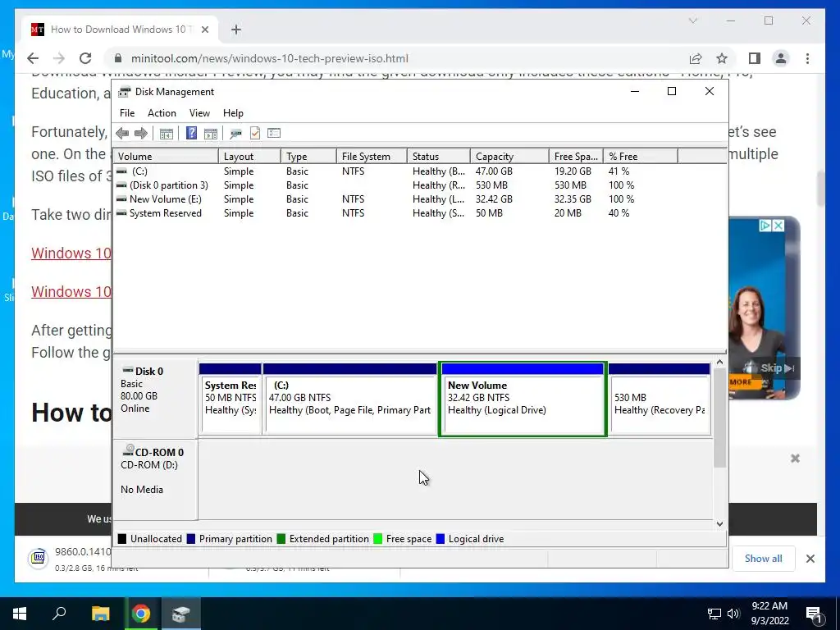
Task: Sort by the Volume column header
Action: click(x=166, y=157)
